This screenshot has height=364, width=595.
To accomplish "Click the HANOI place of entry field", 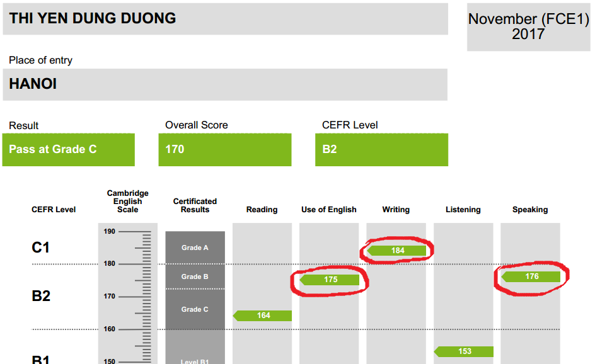I will (x=224, y=84).
